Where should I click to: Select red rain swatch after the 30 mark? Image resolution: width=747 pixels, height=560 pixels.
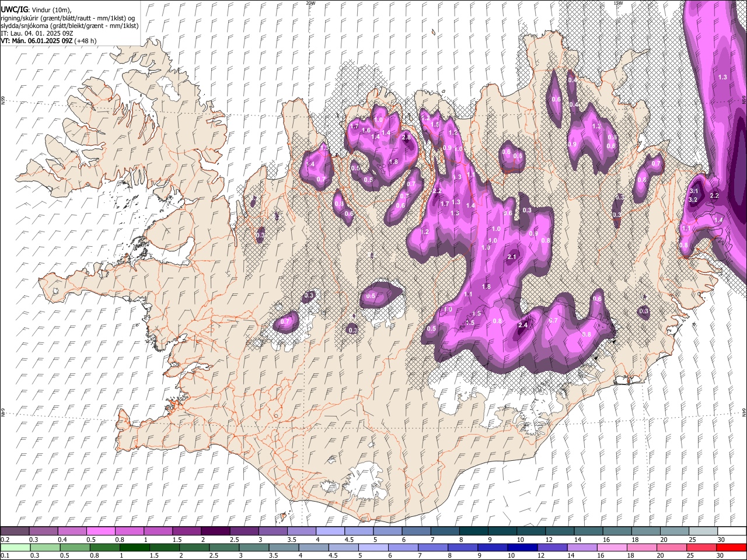tap(731, 547)
